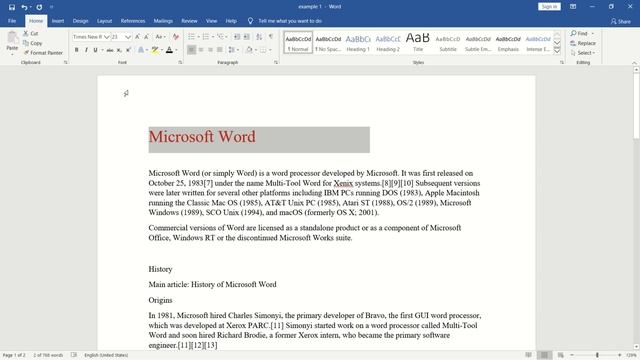Screen dimensions: 640x360
Task: Open the font size dropdown
Action: tap(128, 37)
